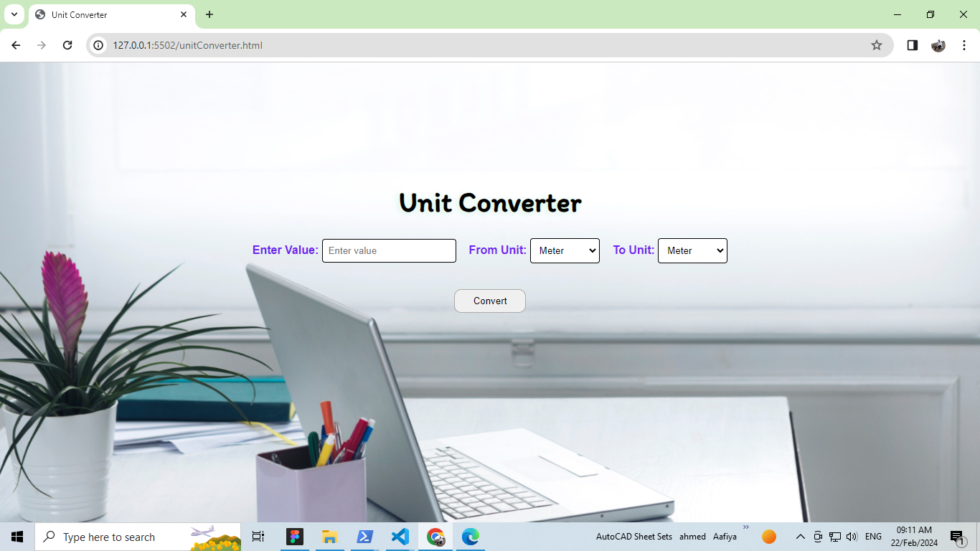Open a new browser tab
Viewport: 980px width, 551px height.
point(209,14)
